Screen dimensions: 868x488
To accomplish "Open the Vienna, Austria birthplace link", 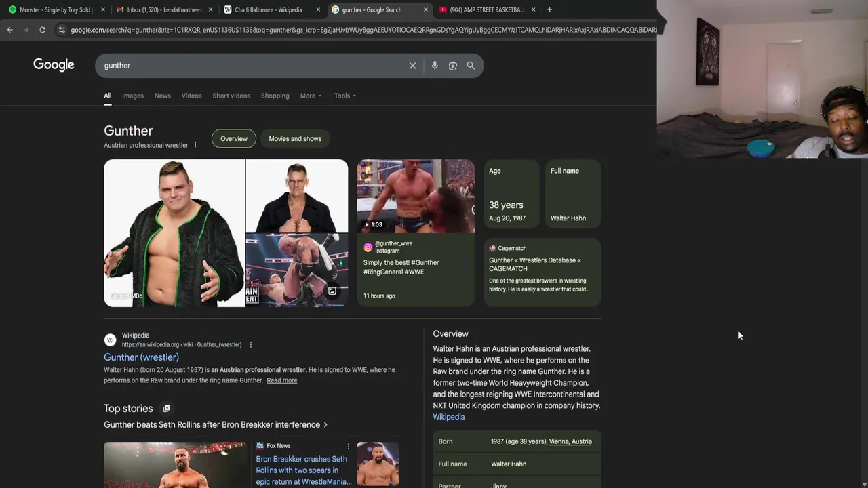I will (570, 441).
